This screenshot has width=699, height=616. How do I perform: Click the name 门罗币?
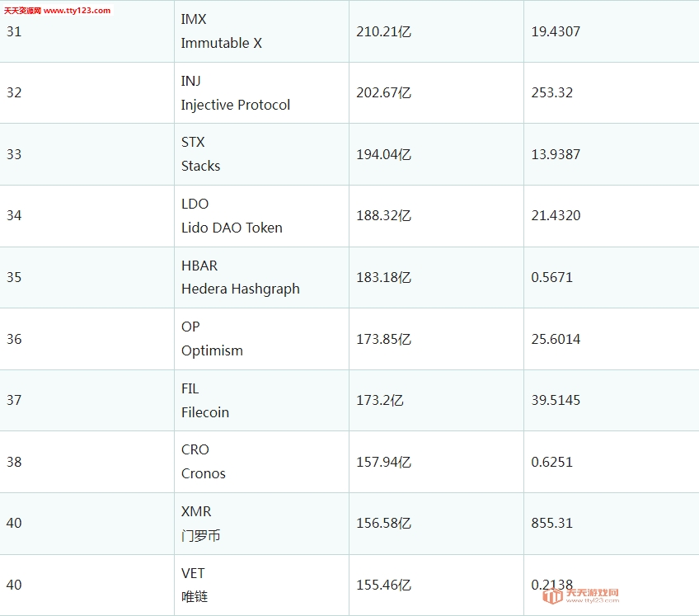(x=200, y=536)
